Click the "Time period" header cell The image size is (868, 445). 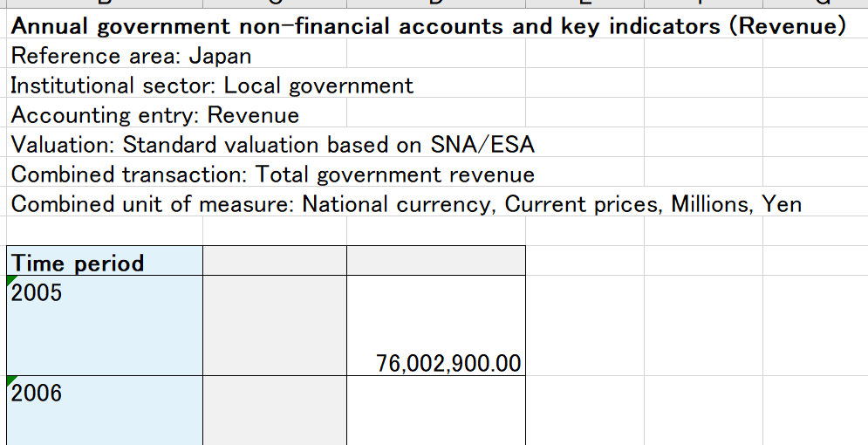pyautogui.click(x=105, y=262)
